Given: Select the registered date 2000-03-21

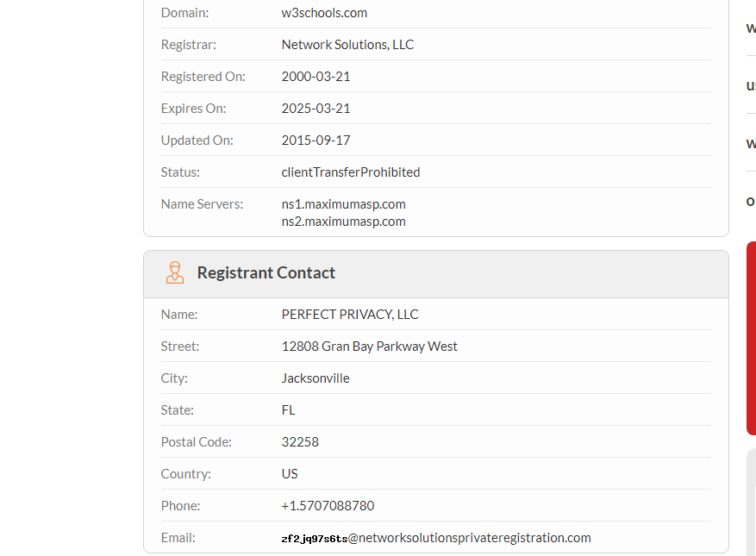Looking at the screenshot, I should [x=316, y=77].
